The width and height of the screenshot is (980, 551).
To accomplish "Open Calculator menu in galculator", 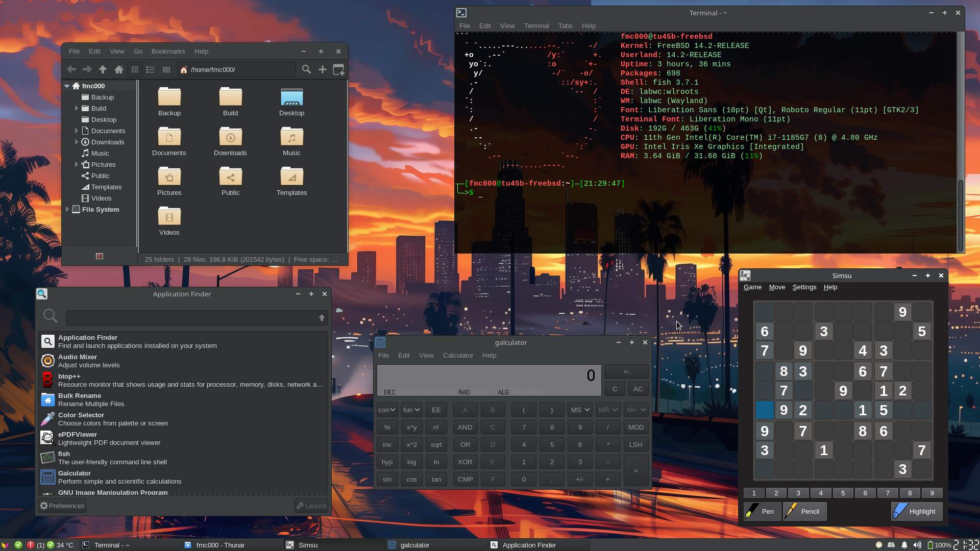I will pos(458,355).
